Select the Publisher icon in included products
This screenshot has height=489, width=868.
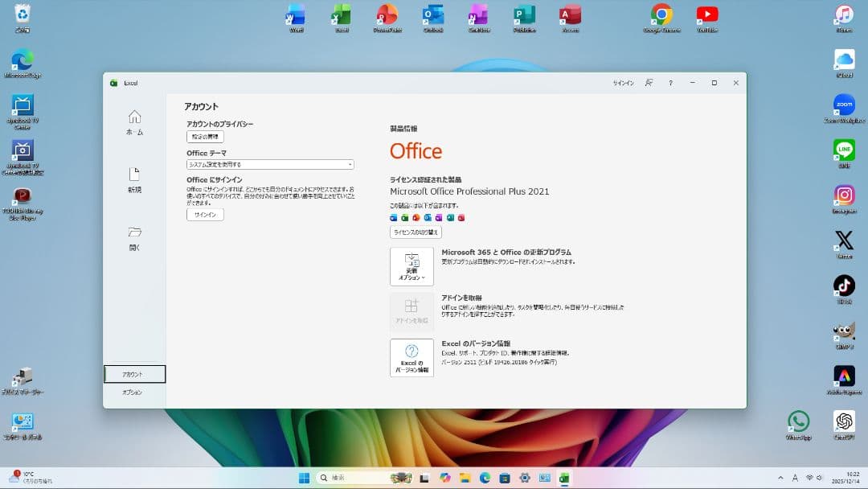click(450, 217)
